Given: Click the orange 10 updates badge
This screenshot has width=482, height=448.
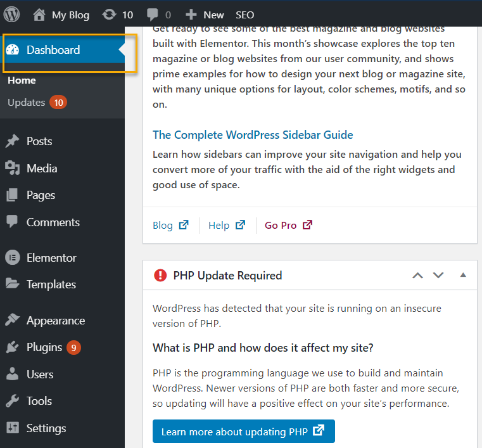Looking at the screenshot, I should (58, 103).
